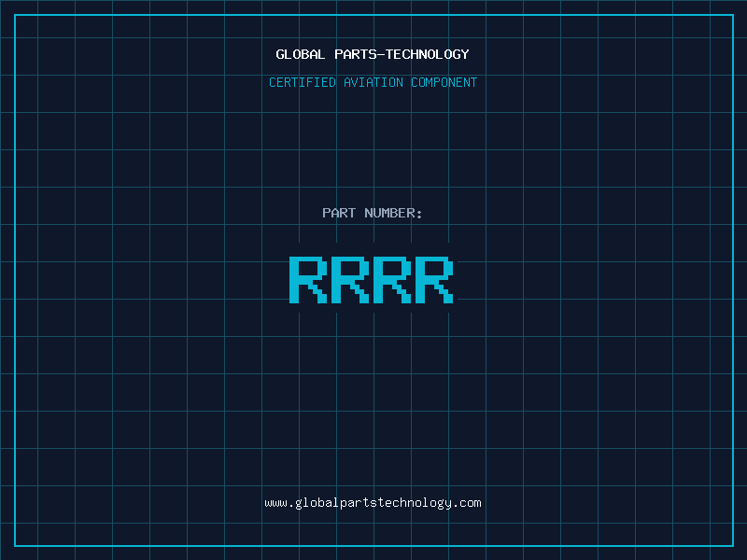Screen dimensions: 747x560
Task: Click the CERTIFIED AVIATION COMPONENT subtitle
Action: [x=373, y=82]
